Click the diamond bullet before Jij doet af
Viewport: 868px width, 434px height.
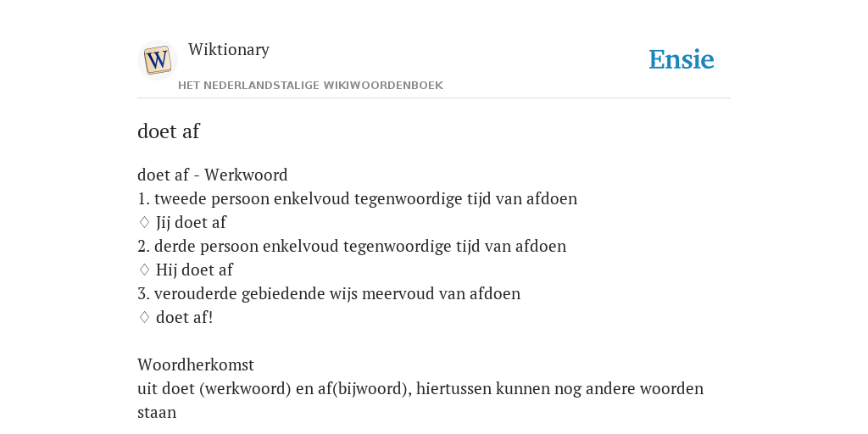point(144,223)
